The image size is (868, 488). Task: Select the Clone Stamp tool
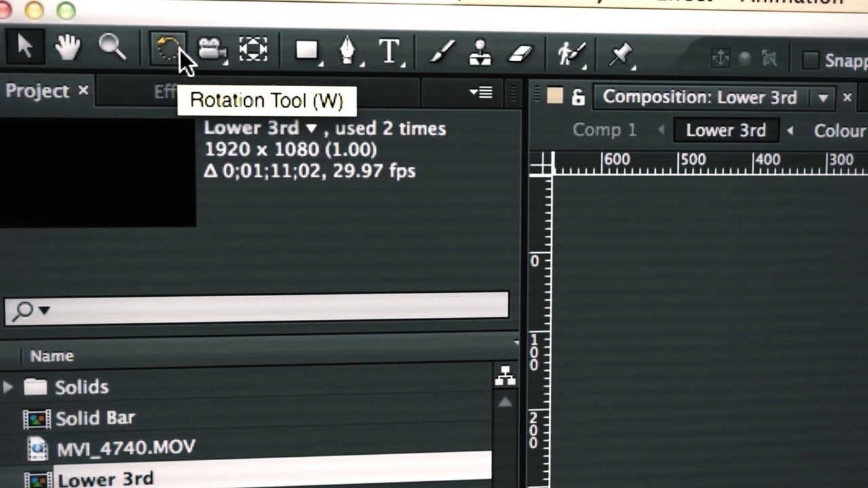coord(480,52)
